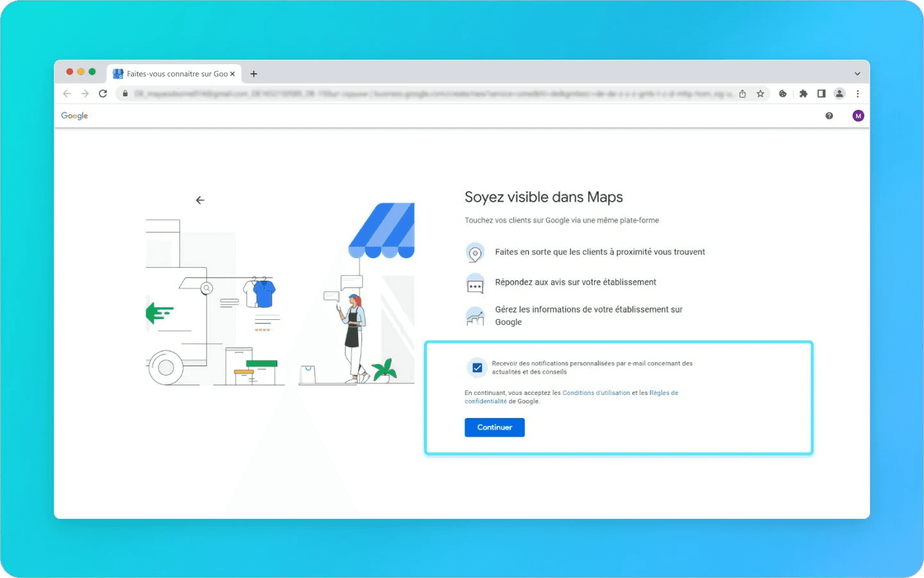Expand the tab search chevron
Image resolution: width=924 pixels, height=578 pixels.
857,74
